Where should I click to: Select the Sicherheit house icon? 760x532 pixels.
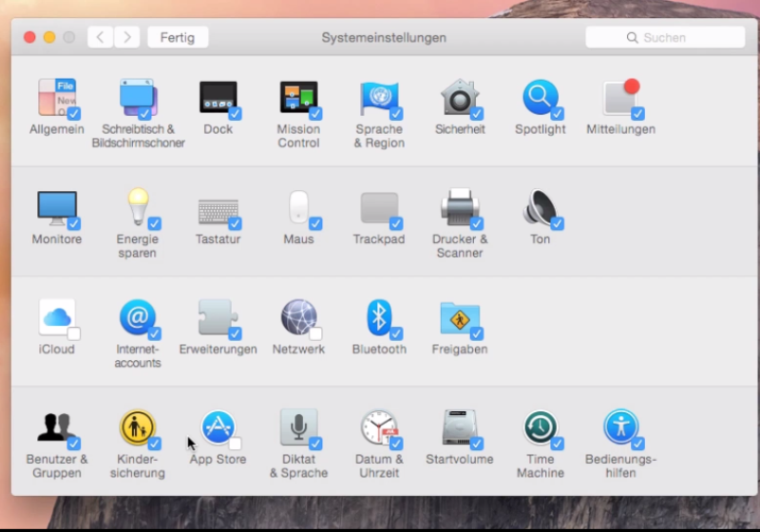pos(460,97)
